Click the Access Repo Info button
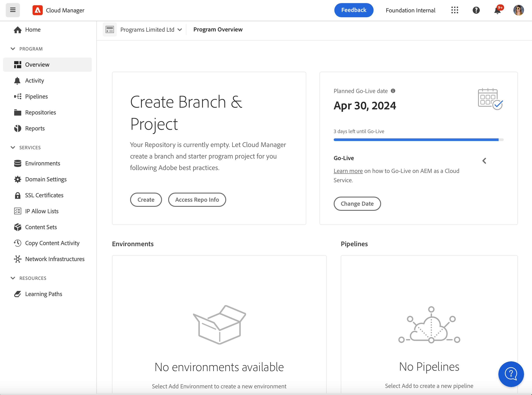 coord(197,200)
